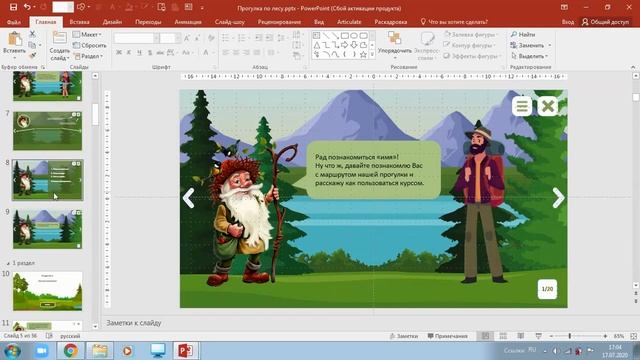Image resolution: width=640 pixels, height=360 pixels.
Task: Toggle underline Ч formatting
Action: coord(139,53)
